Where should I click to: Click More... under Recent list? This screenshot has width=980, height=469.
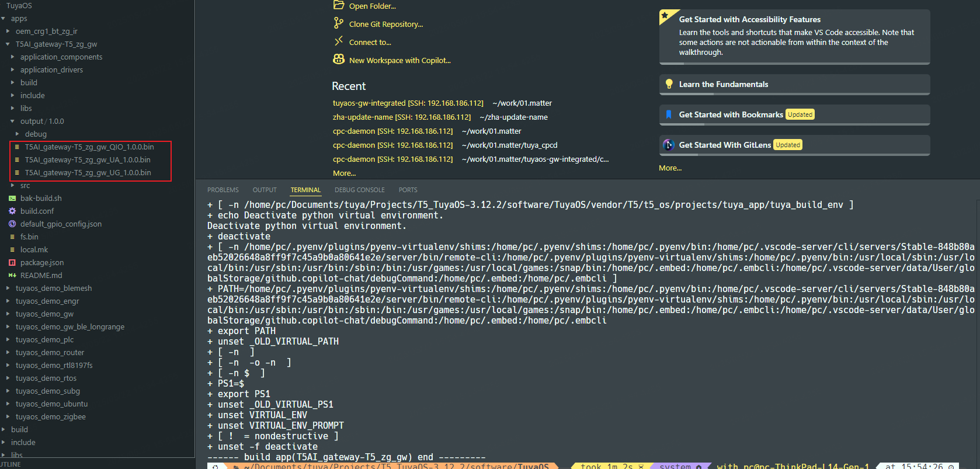(x=344, y=173)
